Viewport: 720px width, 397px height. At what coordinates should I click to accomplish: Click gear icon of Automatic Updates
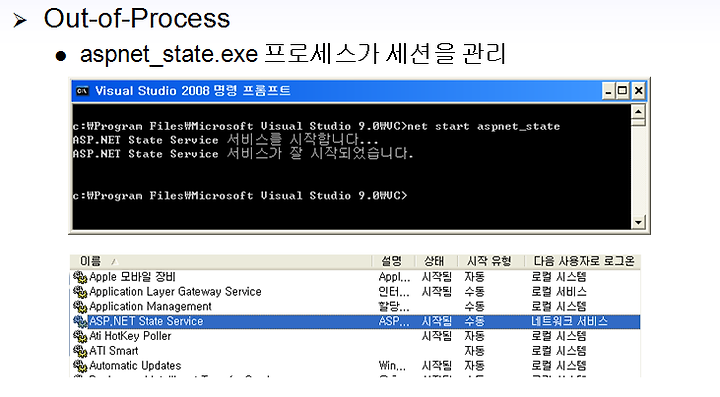click(x=80, y=366)
